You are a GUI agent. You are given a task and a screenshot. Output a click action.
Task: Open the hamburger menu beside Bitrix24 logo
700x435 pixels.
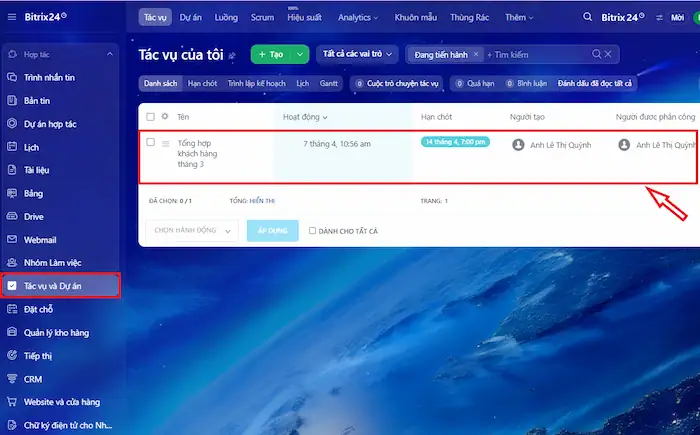12,17
